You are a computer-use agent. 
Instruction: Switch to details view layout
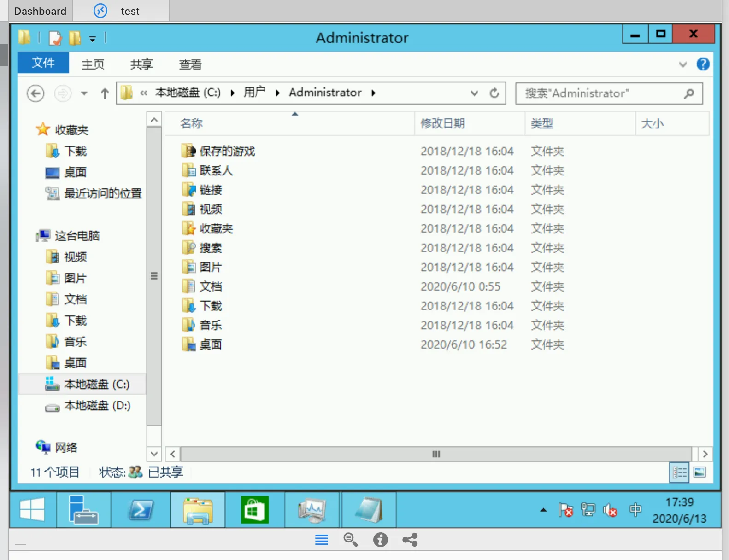[x=679, y=472]
